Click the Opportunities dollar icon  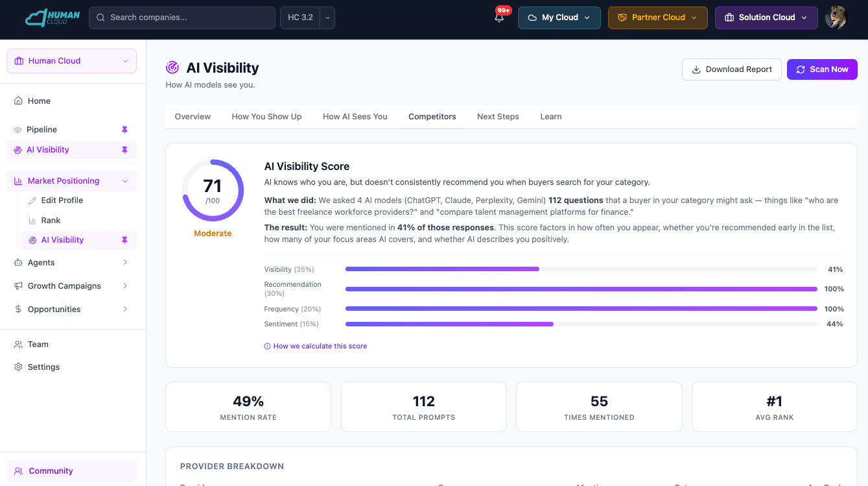coord(18,310)
